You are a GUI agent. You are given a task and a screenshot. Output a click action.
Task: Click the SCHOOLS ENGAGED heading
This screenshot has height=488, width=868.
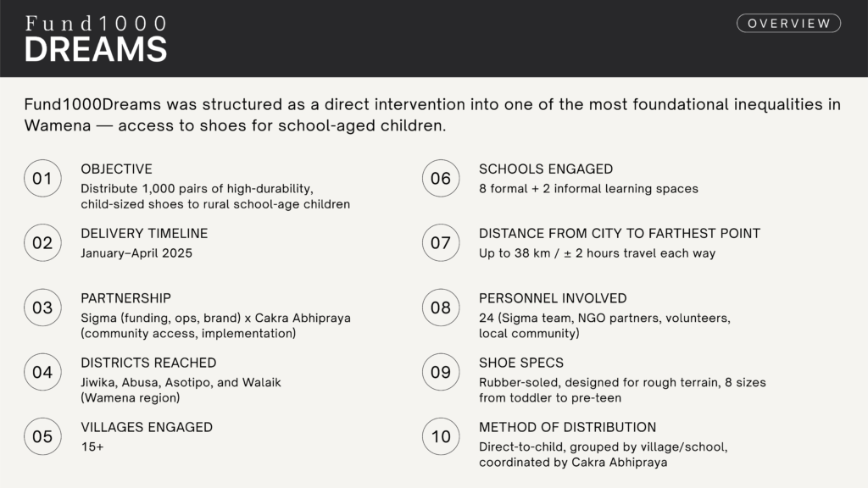[x=546, y=169]
